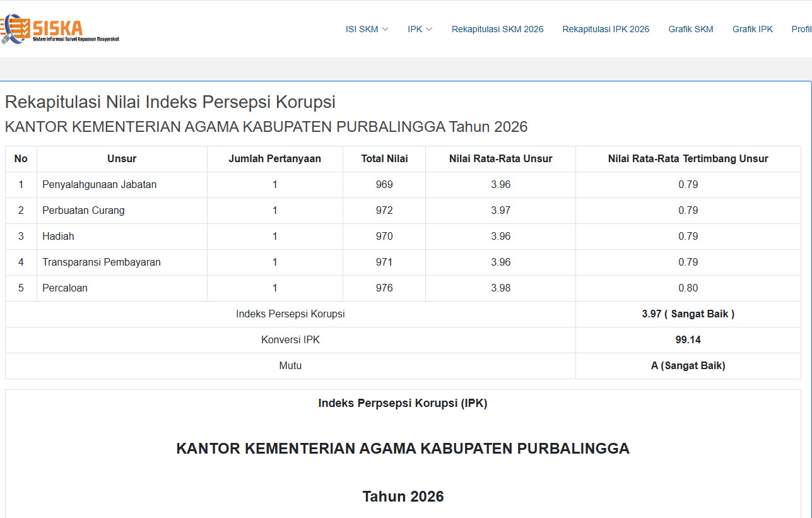Select row number 4 in the No column

tap(21, 262)
